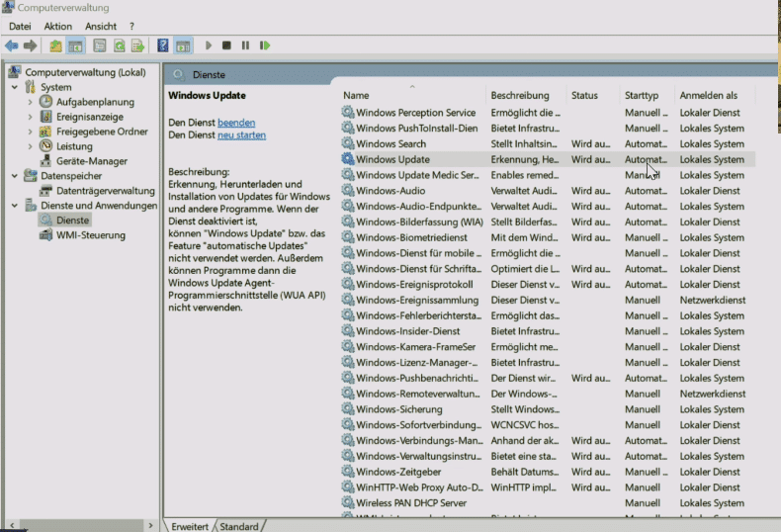Select Windows-Insider-Dienst service row
781x532 pixels.
pyautogui.click(x=548, y=331)
